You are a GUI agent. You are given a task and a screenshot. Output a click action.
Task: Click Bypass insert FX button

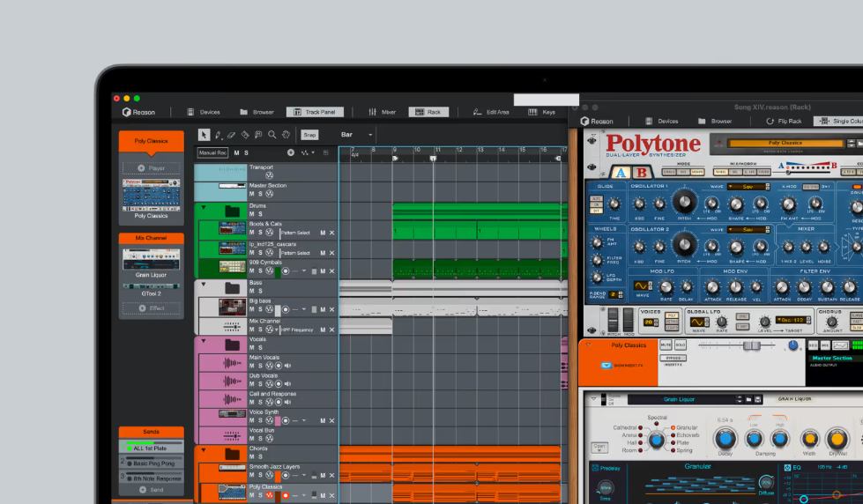tap(673, 359)
